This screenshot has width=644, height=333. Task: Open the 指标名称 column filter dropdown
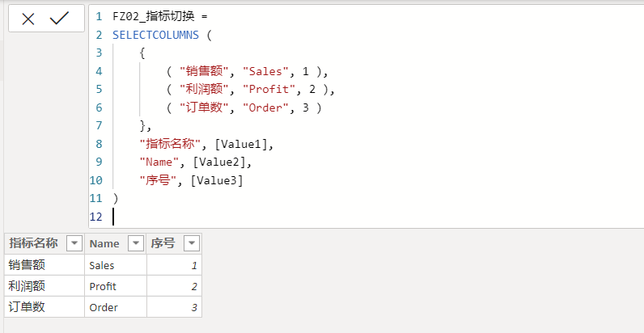(x=74, y=243)
